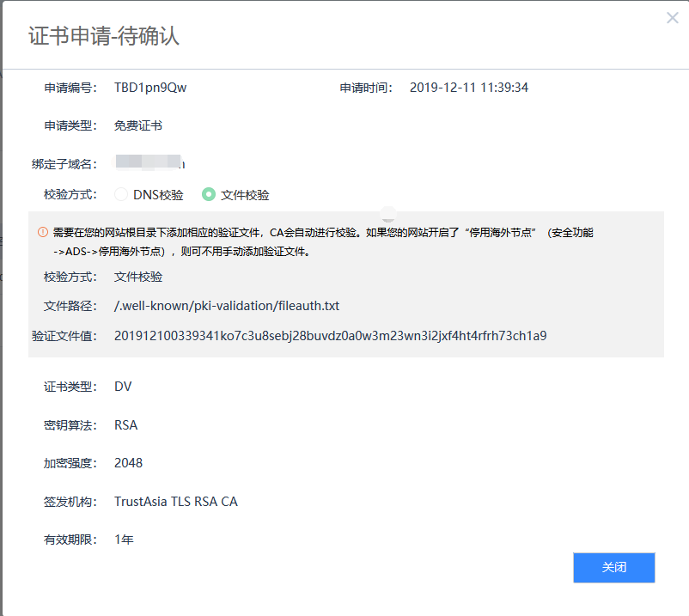The height and width of the screenshot is (616, 689).
Task: Select the DNS校验 radio button
Action: [x=121, y=195]
